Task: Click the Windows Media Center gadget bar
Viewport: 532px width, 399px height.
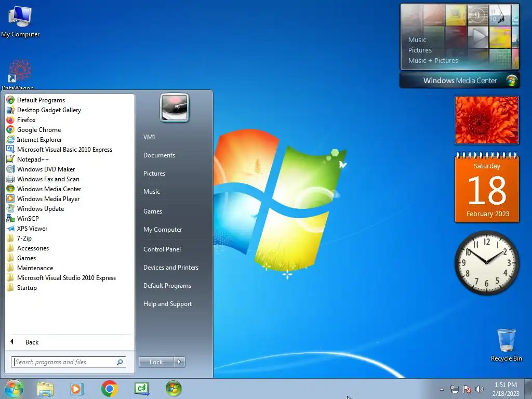Action: click(x=459, y=81)
